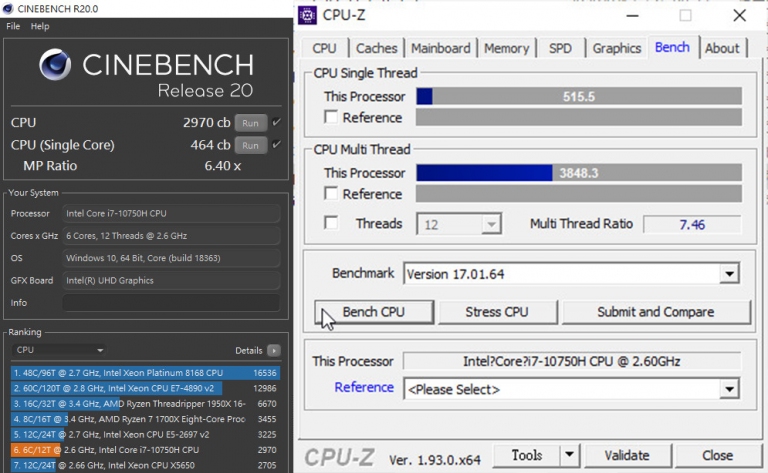Click This Processor name field in CPU-Z
Screen dimensions: 768x473
(x=572, y=361)
